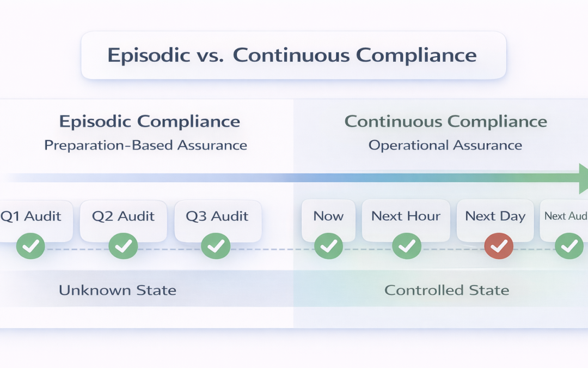The image size is (588, 368).
Task: Select the Next Day timeline card
Action: pos(495,216)
